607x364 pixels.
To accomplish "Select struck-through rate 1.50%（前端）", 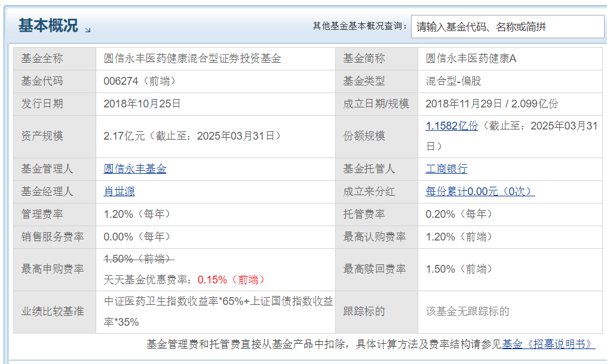I will coord(139,259).
